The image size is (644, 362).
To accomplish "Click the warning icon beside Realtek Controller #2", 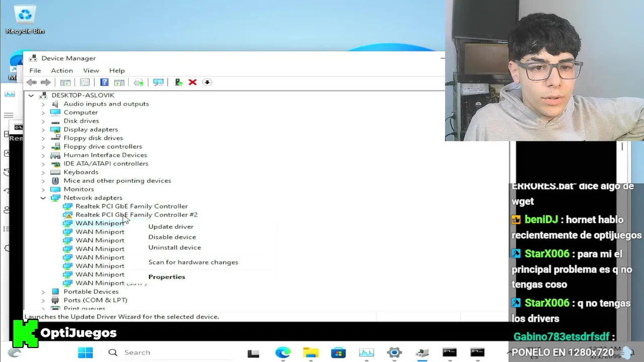I will [67, 215].
